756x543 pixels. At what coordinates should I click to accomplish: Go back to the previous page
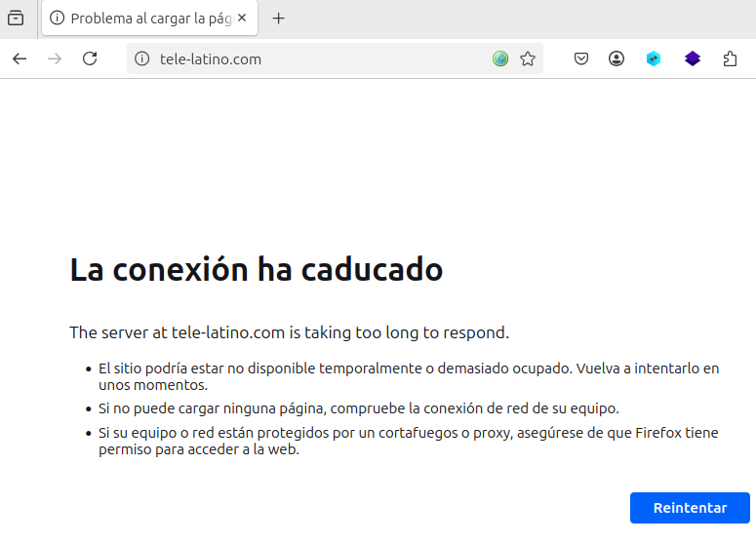pos(20,58)
